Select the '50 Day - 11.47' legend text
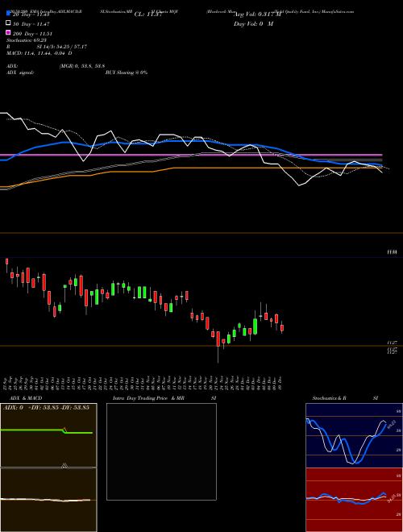The width and height of the screenshot is (403, 532). [x=31, y=24]
